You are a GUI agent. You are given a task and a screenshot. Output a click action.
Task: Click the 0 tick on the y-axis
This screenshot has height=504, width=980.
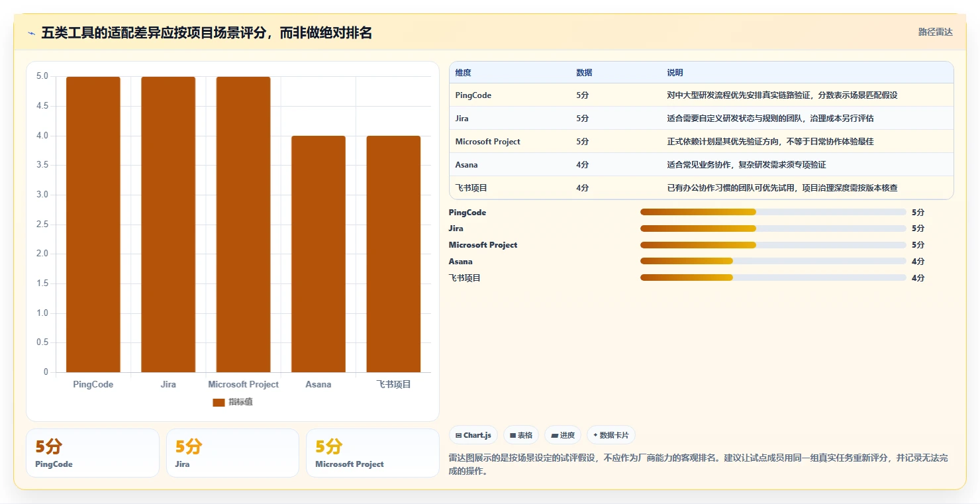(46, 372)
